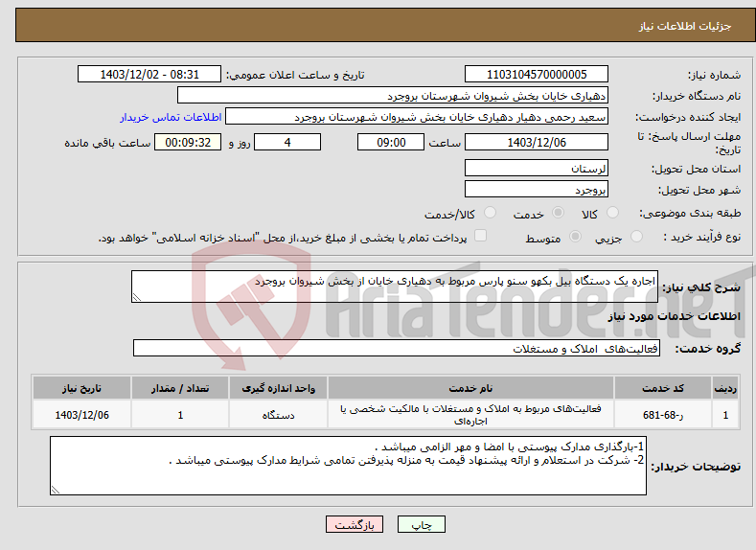756x550 pixels.
Task: Click the delivery city field بروجرد
Action: (537, 189)
